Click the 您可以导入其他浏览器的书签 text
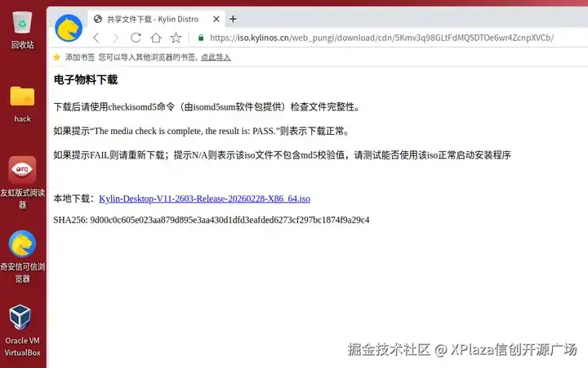The image size is (588, 368). coord(149,57)
